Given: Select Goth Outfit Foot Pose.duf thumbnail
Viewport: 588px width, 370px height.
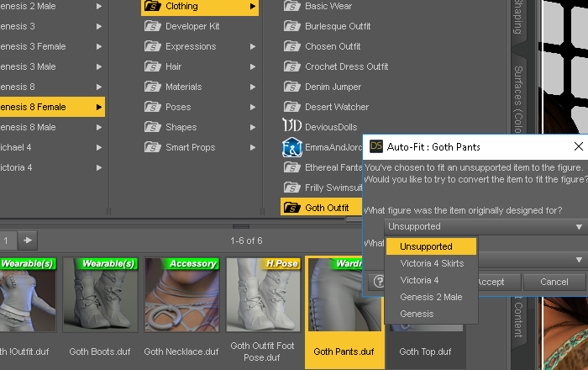Looking at the screenshot, I should click(263, 294).
